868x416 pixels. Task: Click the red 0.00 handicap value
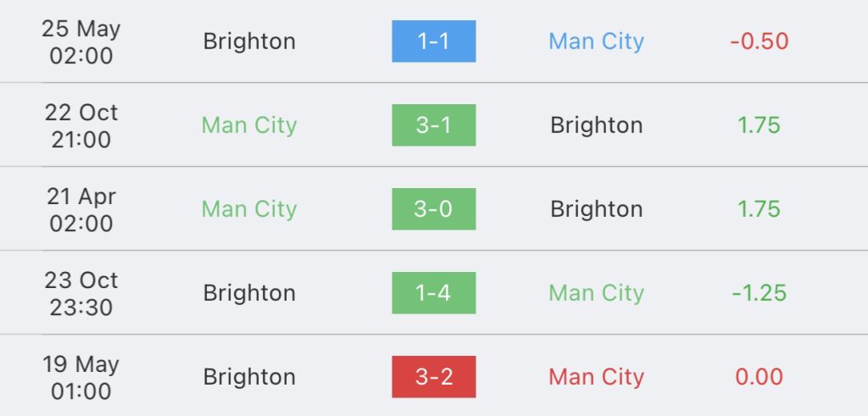click(759, 377)
